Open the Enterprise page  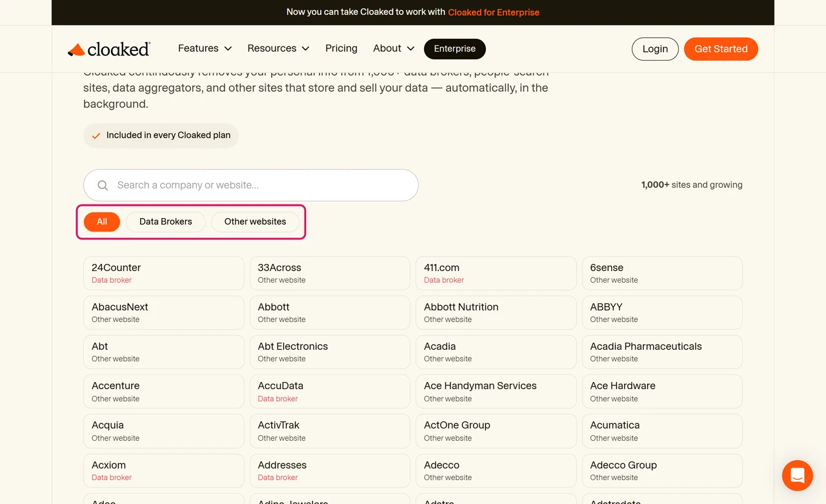coord(455,48)
